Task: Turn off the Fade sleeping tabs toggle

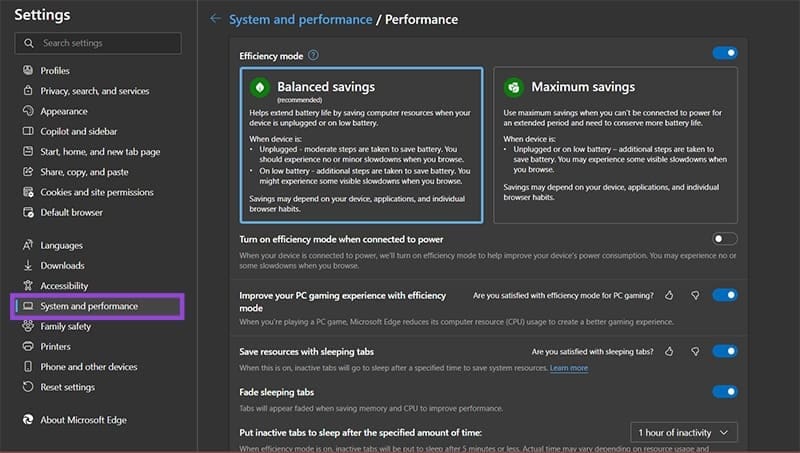Action: 724,392
